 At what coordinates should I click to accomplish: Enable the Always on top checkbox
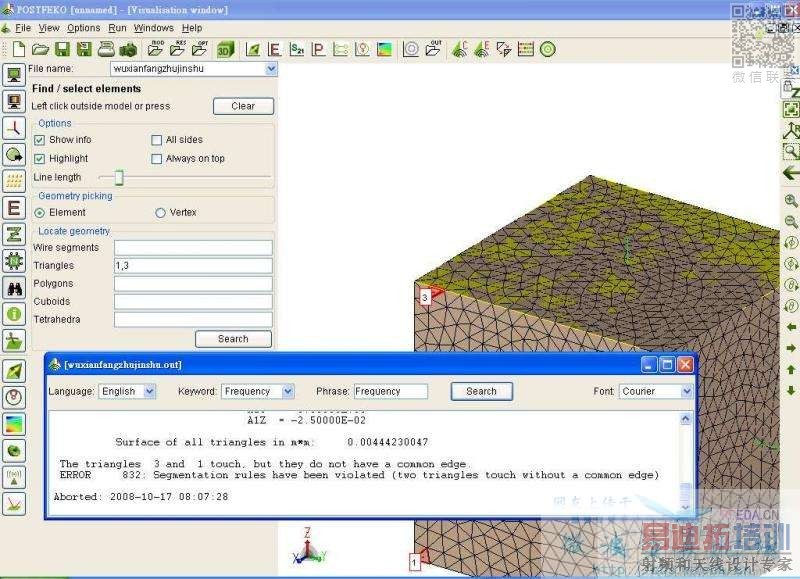157,159
